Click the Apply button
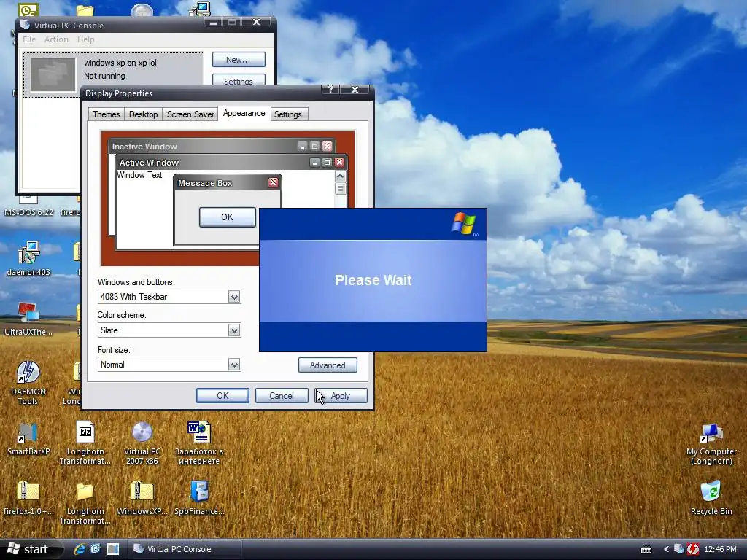The width and height of the screenshot is (747, 560). [341, 396]
